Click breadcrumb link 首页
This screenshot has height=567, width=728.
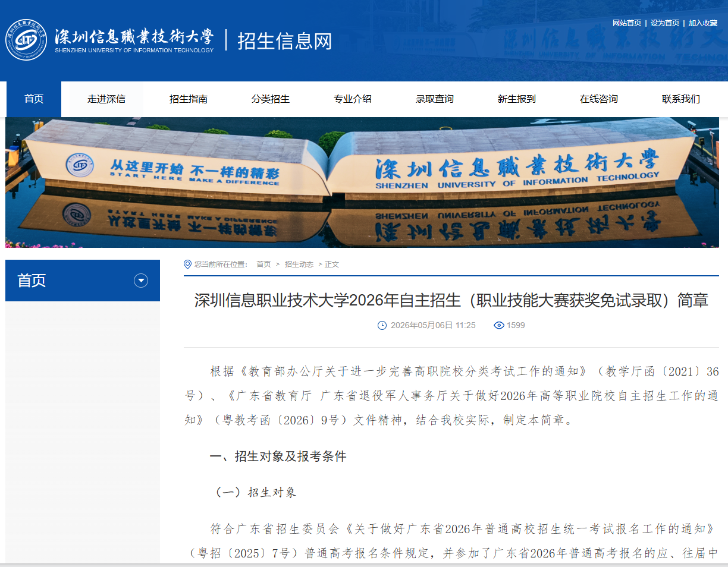pos(263,264)
